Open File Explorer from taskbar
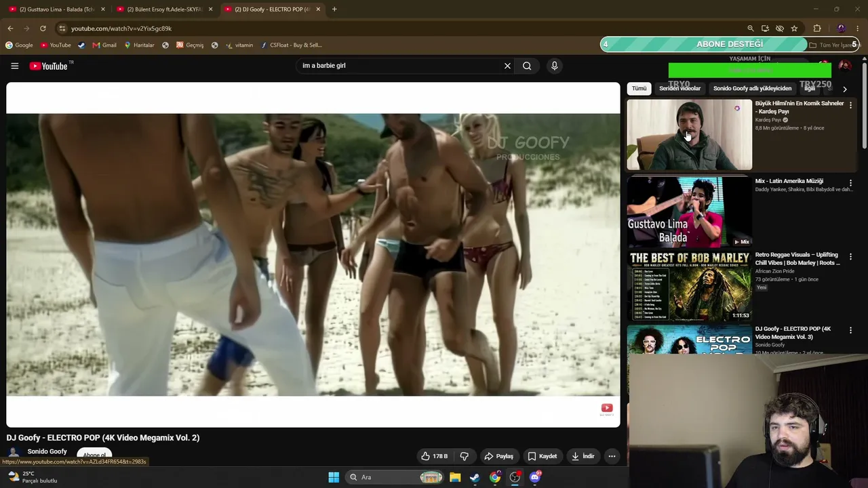Screen dimensions: 868x488 455,477
